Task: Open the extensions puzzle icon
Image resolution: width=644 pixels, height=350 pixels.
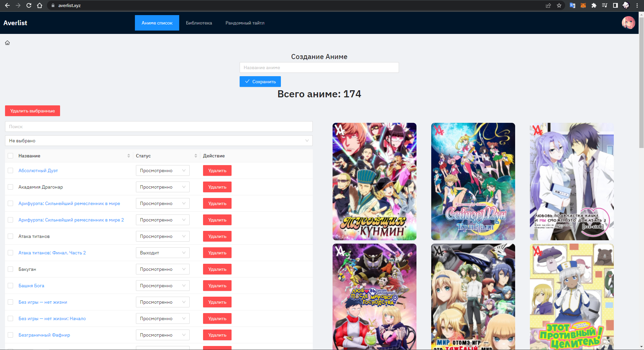Action: point(594,5)
